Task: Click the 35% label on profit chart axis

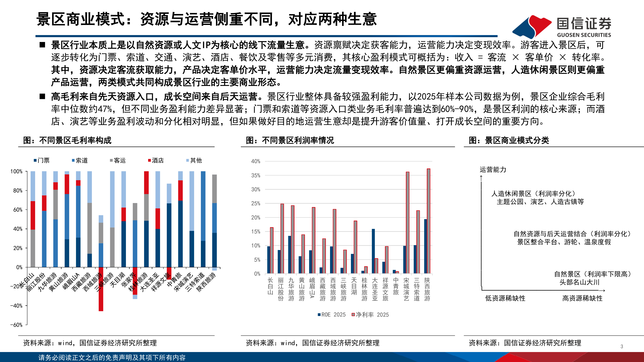Action: pyautogui.click(x=256, y=175)
